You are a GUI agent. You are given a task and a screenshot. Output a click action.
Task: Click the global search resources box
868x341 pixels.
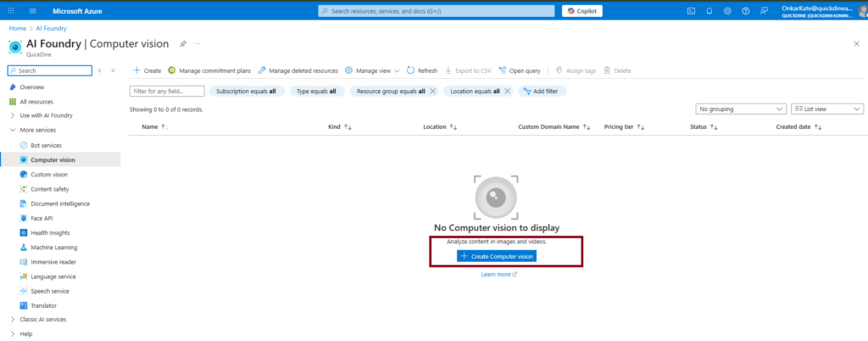pyautogui.click(x=437, y=11)
